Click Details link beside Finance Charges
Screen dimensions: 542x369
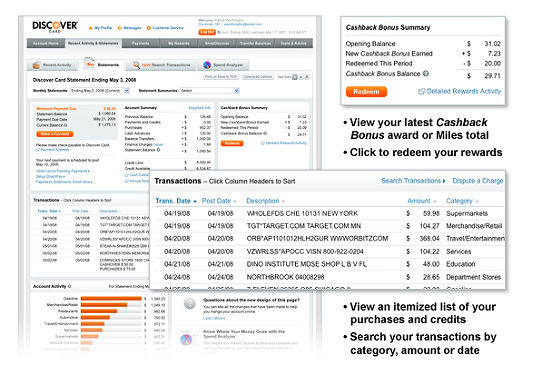tap(158, 145)
